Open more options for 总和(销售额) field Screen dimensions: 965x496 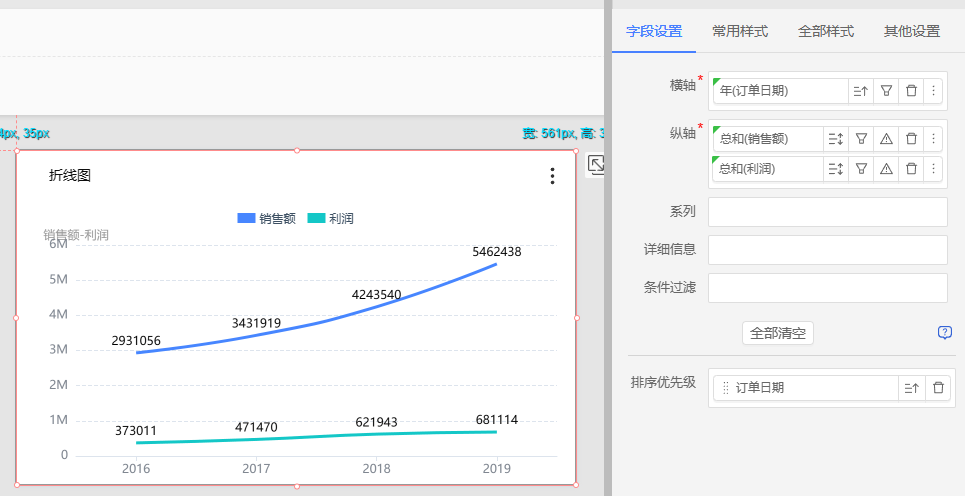pos(933,139)
